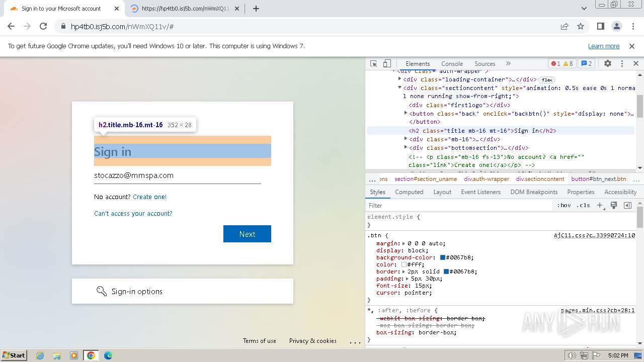Select the Elements tab in DevTools
644x362 pixels.
tap(418, 64)
